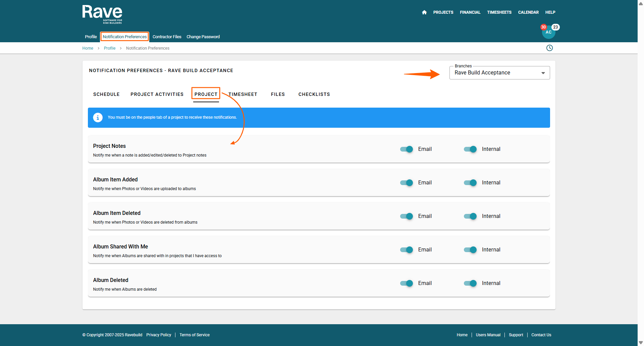The image size is (644, 346).
Task: Click the Album Item Deleted heading
Action: pos(117,213)
